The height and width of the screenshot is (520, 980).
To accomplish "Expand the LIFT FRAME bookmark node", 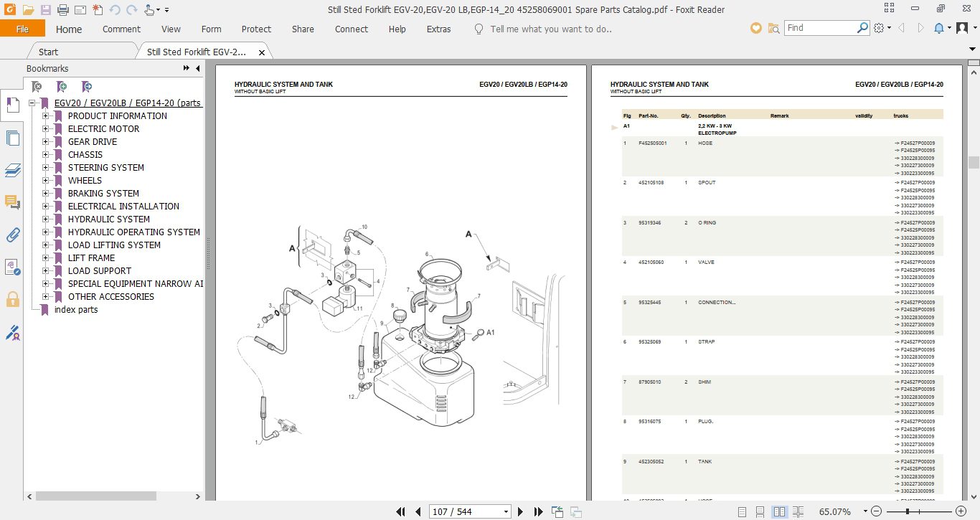I will click(x=46, y=258).
